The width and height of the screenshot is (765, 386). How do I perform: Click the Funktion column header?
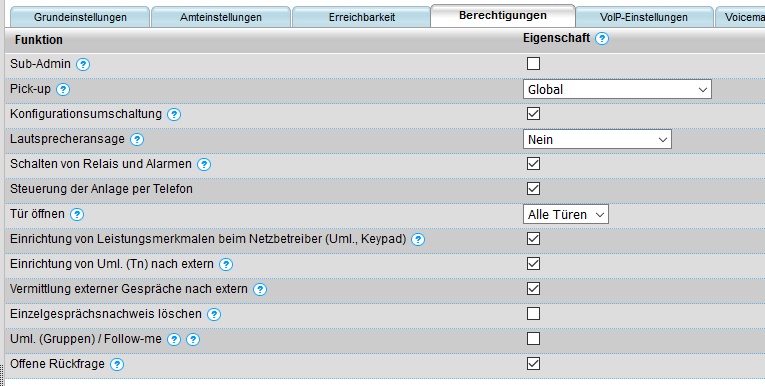click(39, 40)
